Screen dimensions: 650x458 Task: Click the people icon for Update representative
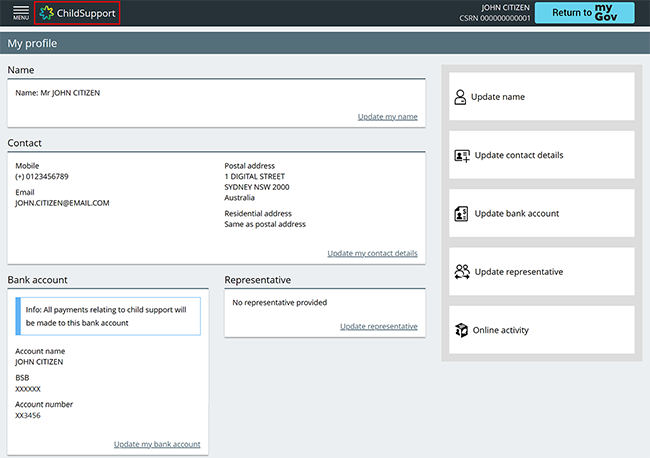[461, 271]
